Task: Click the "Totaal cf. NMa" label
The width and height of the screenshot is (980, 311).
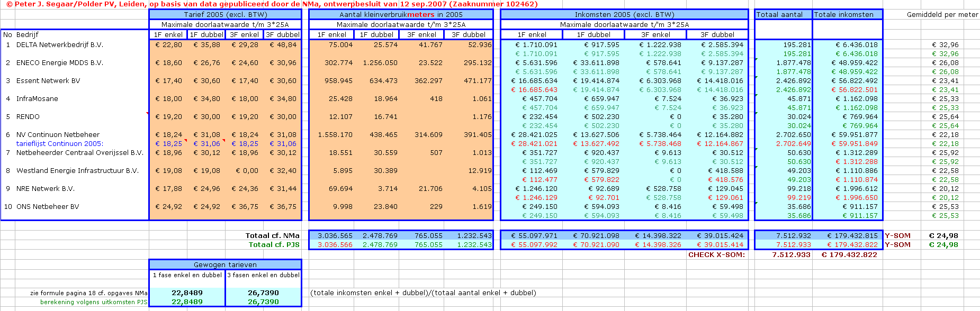Action: pos(273,235)
